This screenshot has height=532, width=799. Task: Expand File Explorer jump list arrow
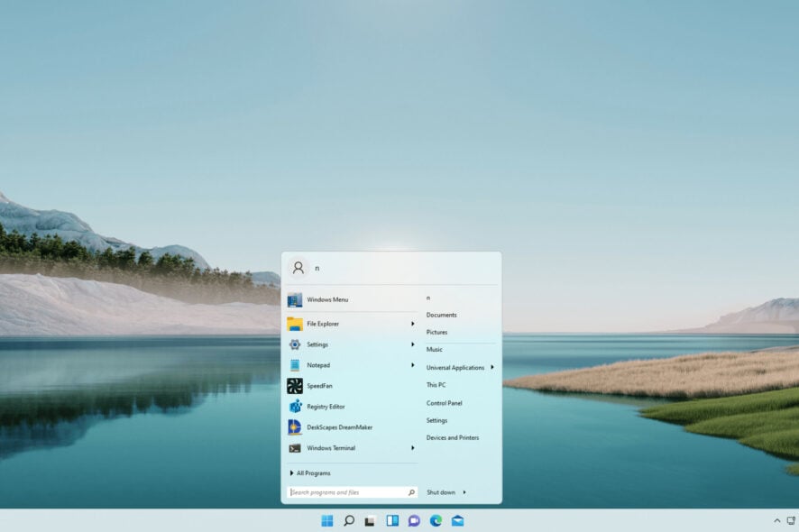[x=413, y=324]
